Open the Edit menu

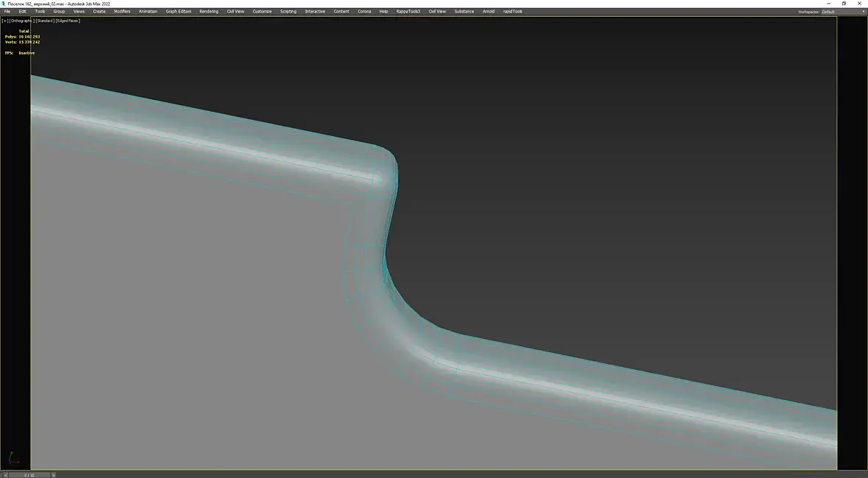(22, 11)
